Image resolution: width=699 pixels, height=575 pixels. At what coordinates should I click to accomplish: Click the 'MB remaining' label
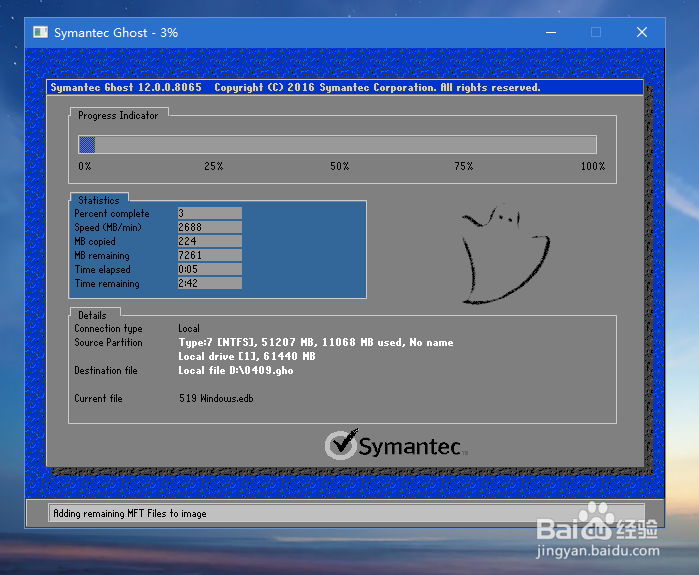point(102,255)
